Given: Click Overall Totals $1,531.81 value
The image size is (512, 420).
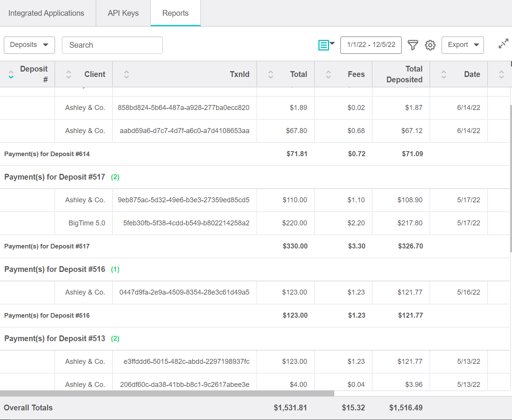Looking at the screenshot, I should click(290, 408).
